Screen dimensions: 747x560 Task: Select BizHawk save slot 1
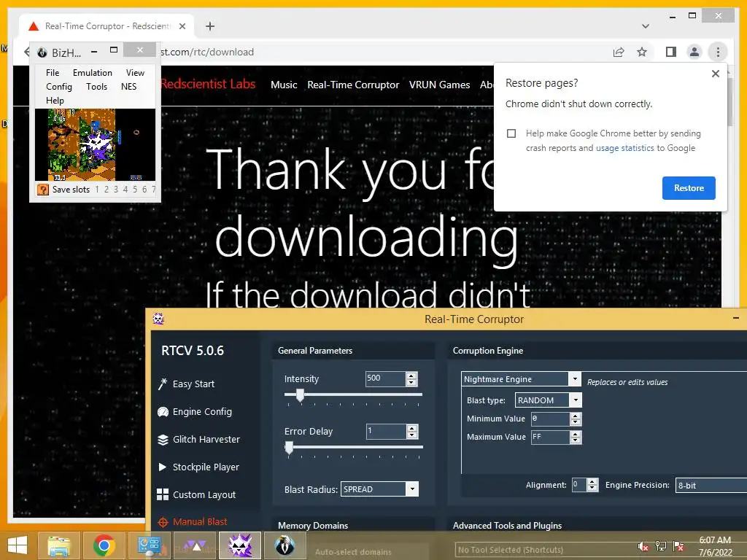[97, 190]
